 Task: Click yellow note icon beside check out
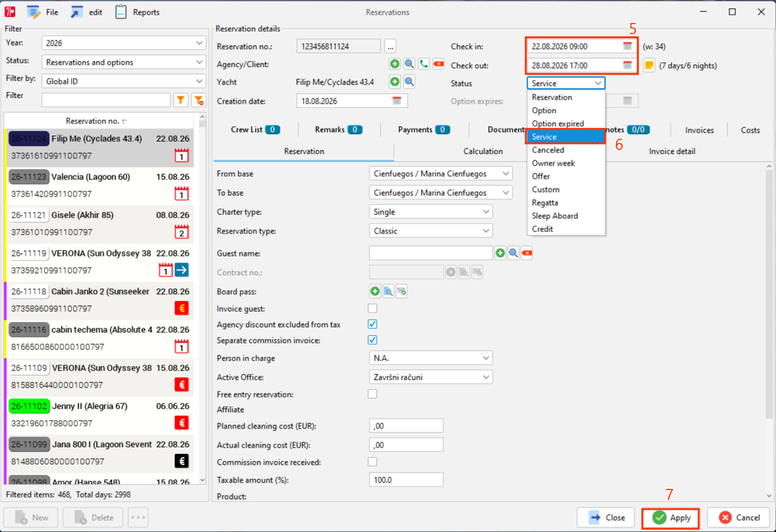tap(649, 65)
